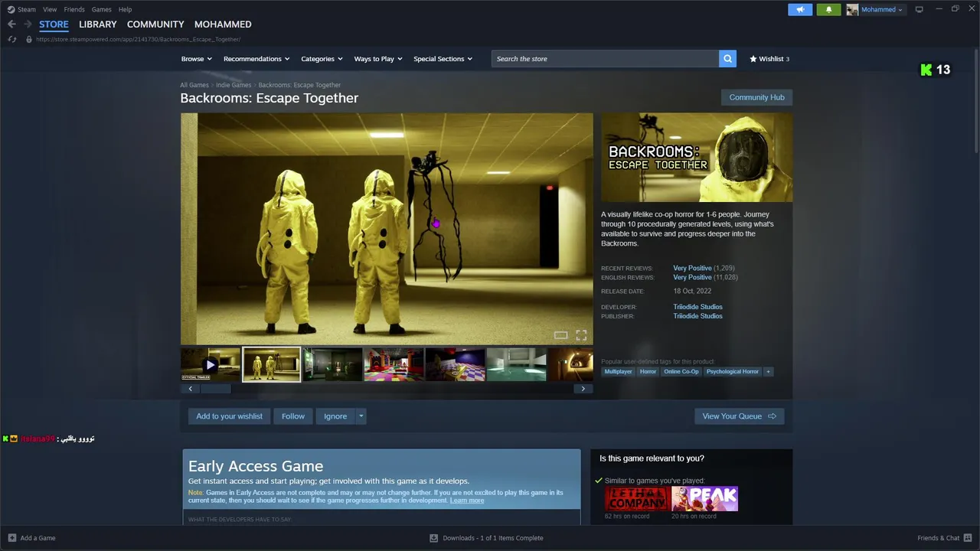Open Recommendations dropdown menu
The width and height of the screenshot is (980, 551).
point(256,59)
